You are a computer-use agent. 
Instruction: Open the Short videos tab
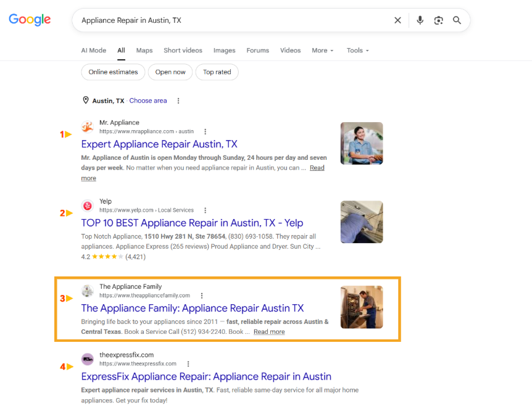183,50
